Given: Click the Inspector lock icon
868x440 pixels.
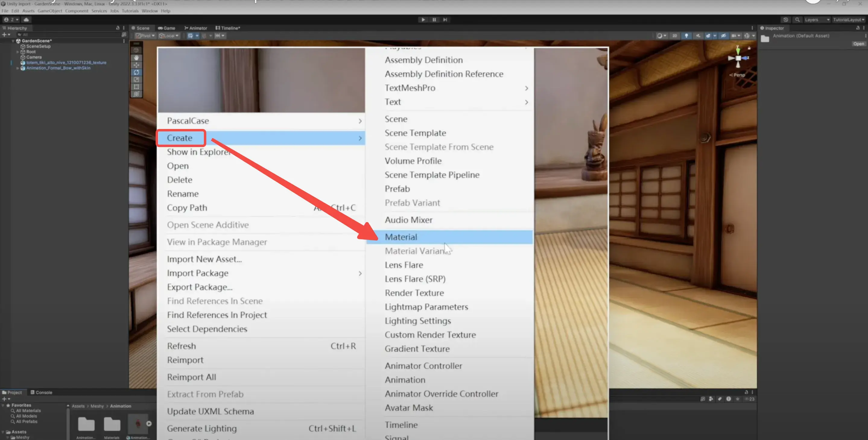Looking at the screenshot, I should click(857, 28).
